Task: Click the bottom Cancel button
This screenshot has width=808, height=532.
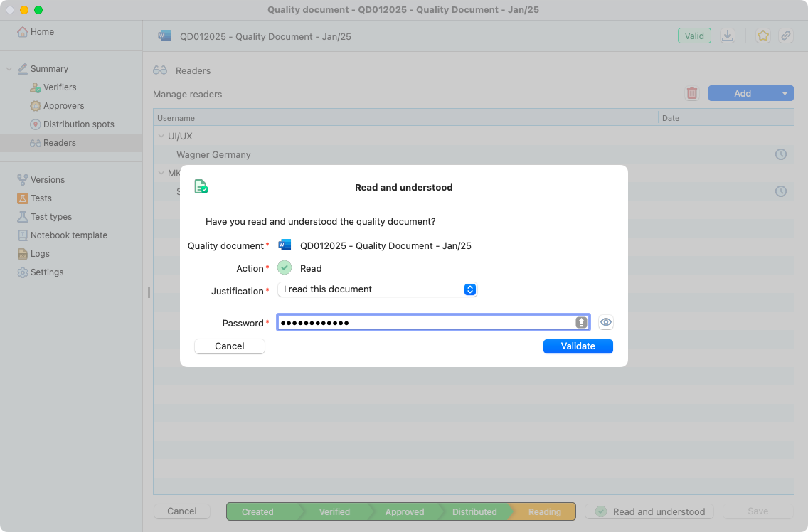Action: coord(182,511)
